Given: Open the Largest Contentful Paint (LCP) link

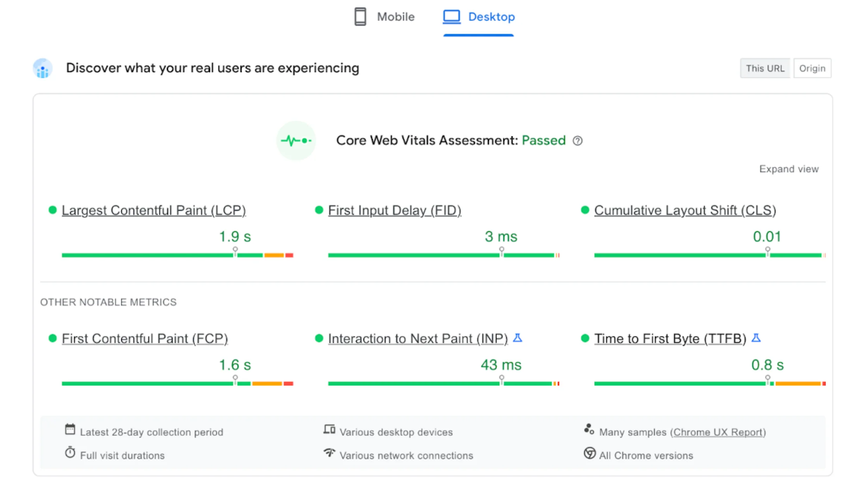Looking at the screenshot, I should [153, 210].
